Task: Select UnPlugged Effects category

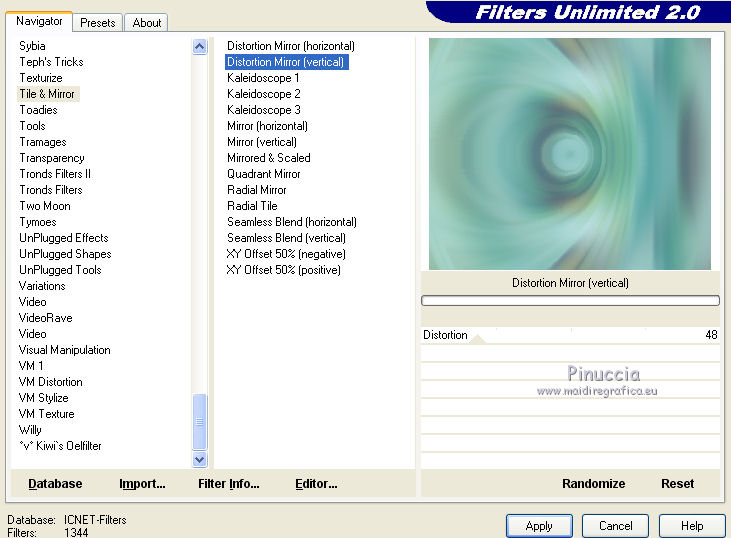Action: coord(63,238)
